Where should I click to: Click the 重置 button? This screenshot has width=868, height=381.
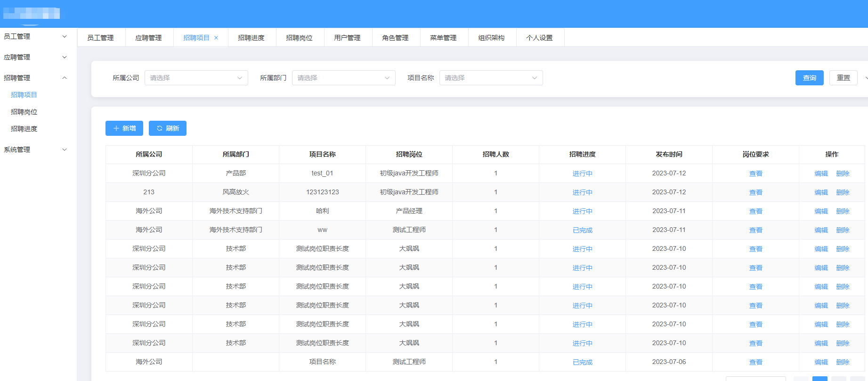coord(843,78)
